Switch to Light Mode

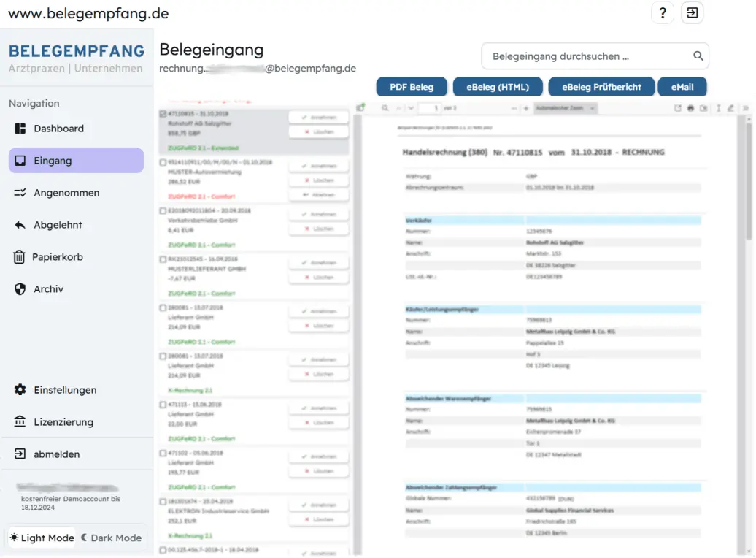click(42, 538)
